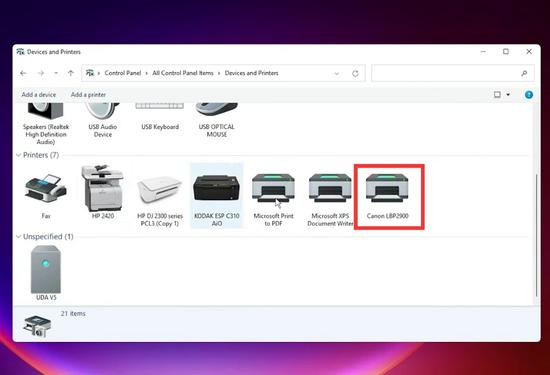Select Microsoft Print to PDF printer
Image resolution: width=550 pixels, height=375 pixels.
273,188
